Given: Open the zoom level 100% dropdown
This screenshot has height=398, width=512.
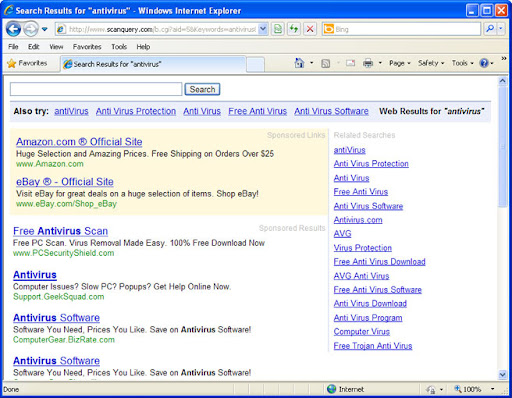Looking at the screenshot, I should [x=474, y=389].
